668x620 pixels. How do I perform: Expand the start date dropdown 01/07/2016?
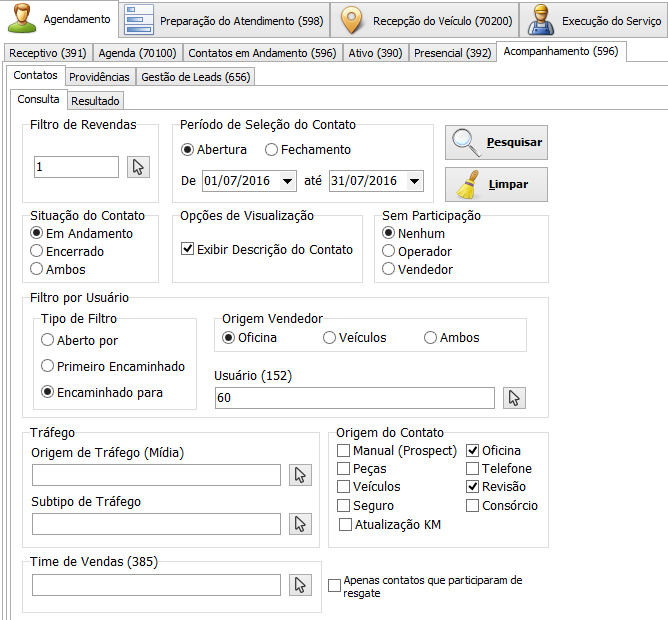click(288, 181)
